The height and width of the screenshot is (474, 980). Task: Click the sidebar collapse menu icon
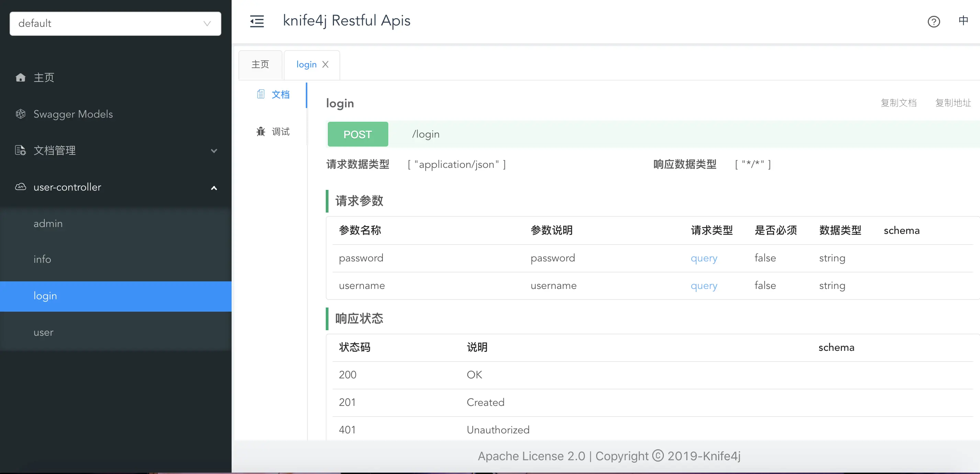tap(257, 21)
